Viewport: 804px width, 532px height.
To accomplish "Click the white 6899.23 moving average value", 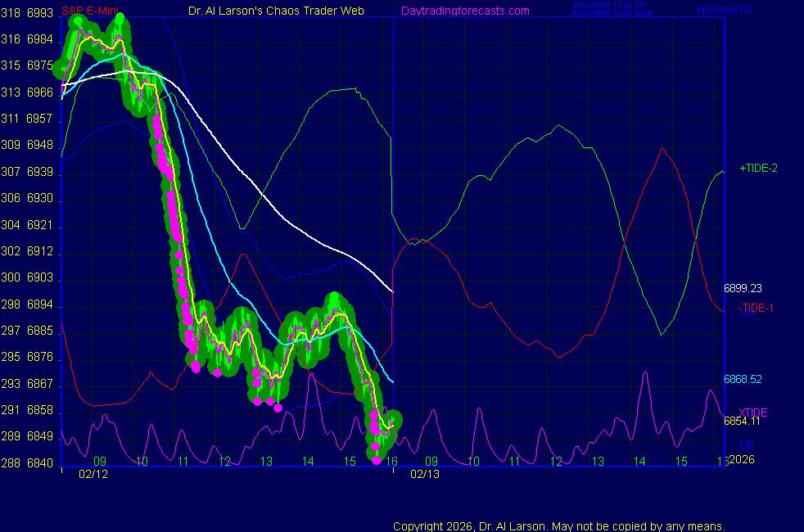I will [743, 288].
